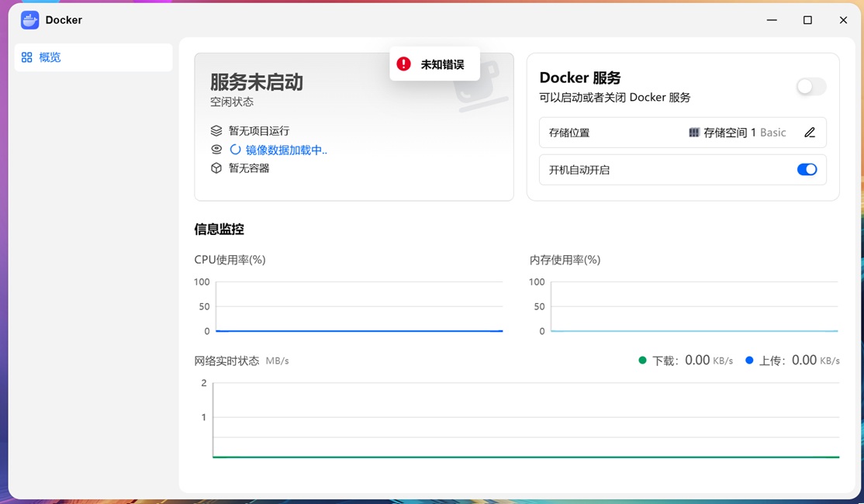Click the layers icon beside 暂无项目运行

[x=216, y=131]
